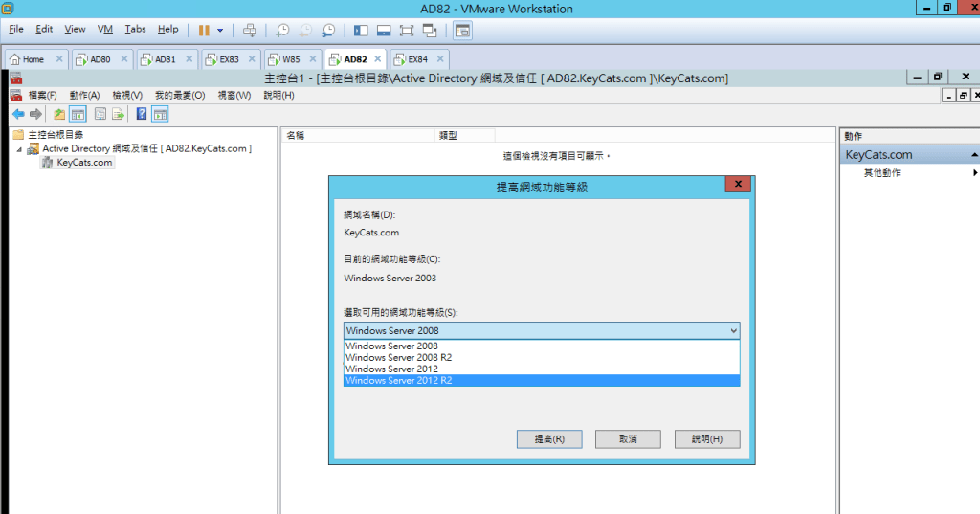Viewport: 980px width, 514px height.
Task: Expand 其他動作 submenu arrow
Action: (975, 173)
